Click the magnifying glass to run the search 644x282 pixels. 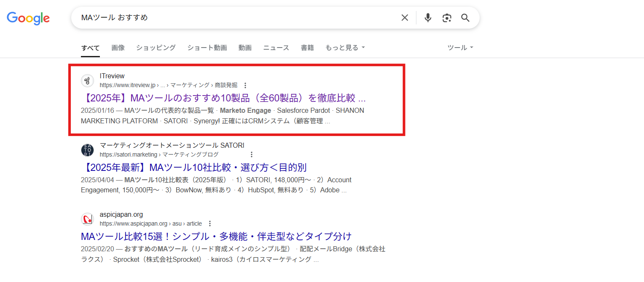point(465,18)
